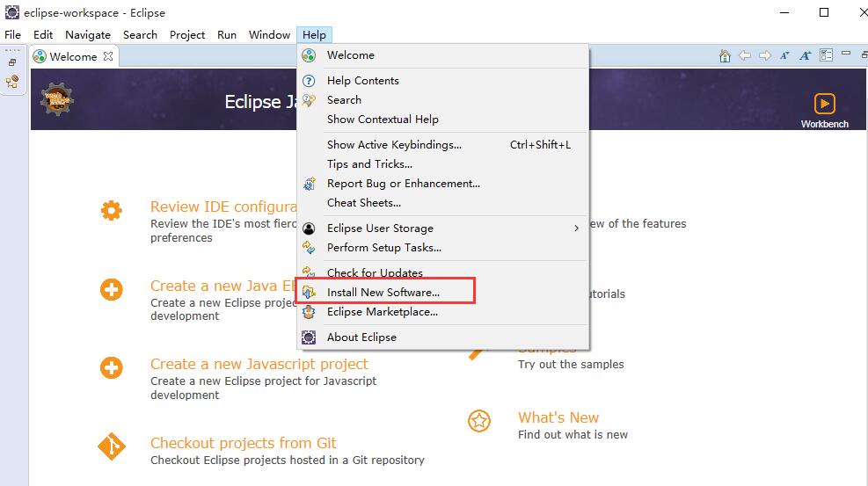Click the Help Contents question mark icon
This screenshot has height=486, width=868.
click(309, 81)
